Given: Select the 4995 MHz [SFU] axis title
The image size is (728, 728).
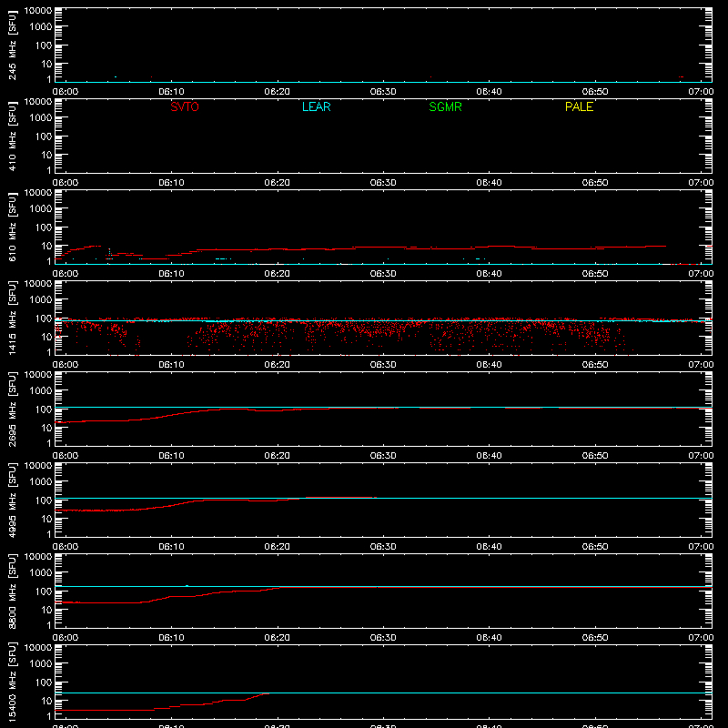Looking at the screenshot, I should pyautogui.click(x=12, y=500).
